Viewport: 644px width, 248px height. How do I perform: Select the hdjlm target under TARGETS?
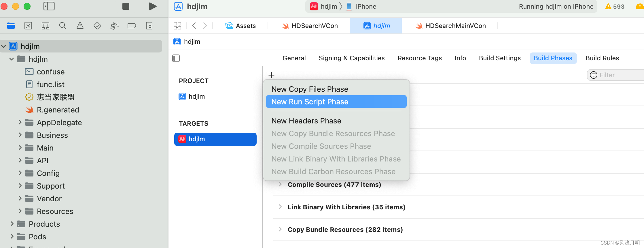pyautogui.click(x=215, y=139)
